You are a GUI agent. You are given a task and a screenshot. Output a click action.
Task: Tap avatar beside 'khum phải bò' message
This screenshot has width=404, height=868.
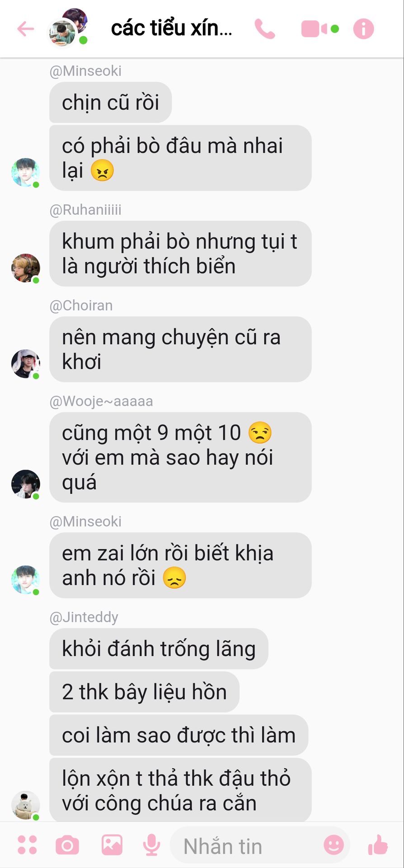point(25,268)
